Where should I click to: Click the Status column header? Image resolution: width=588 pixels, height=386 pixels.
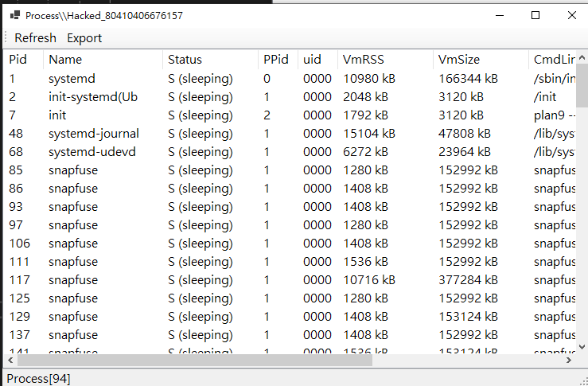(185, 59)
